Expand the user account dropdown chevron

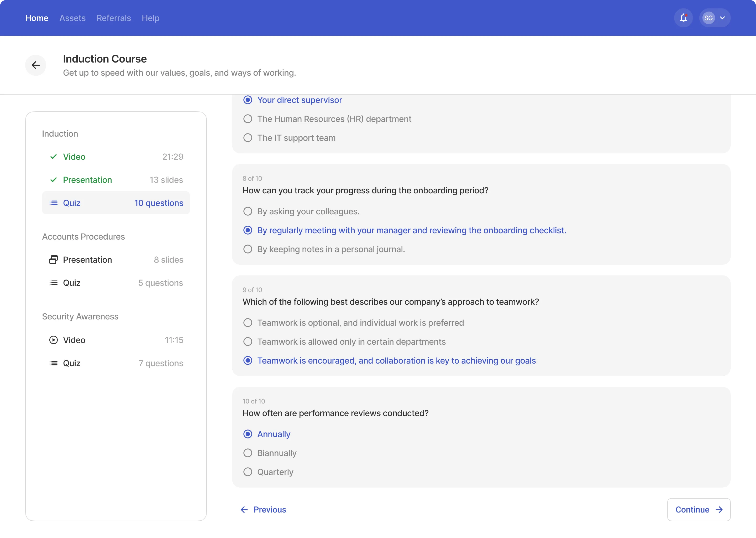(723, 18)
